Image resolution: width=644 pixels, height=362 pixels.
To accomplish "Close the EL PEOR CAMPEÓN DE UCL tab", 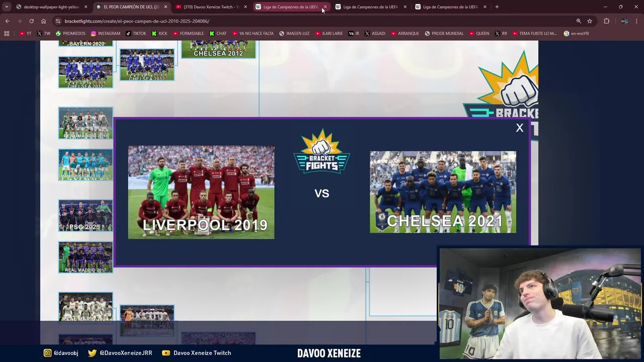I will [166, 7].
